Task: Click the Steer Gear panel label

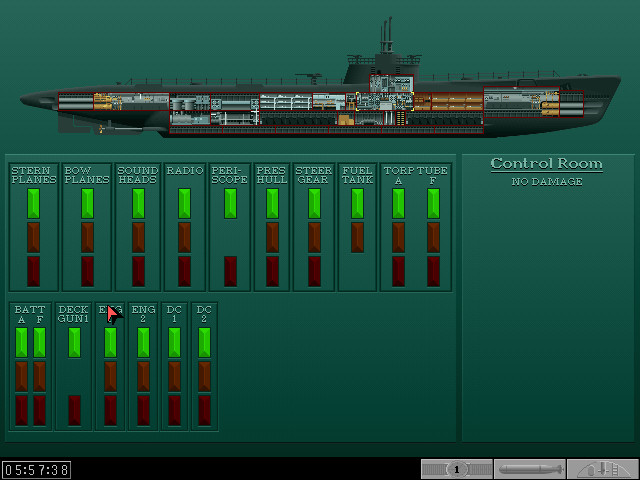Action: [x=314, y=175]
